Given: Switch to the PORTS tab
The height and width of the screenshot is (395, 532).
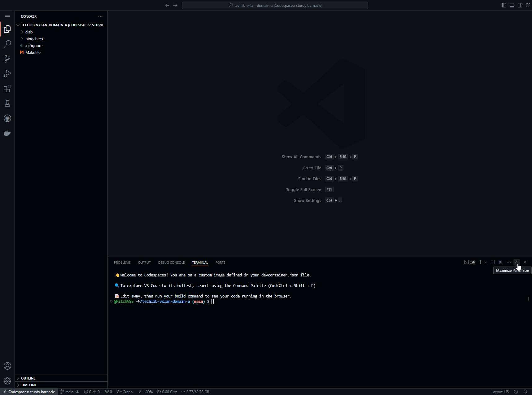Looking at the screenshot, I should coord(220,263).
